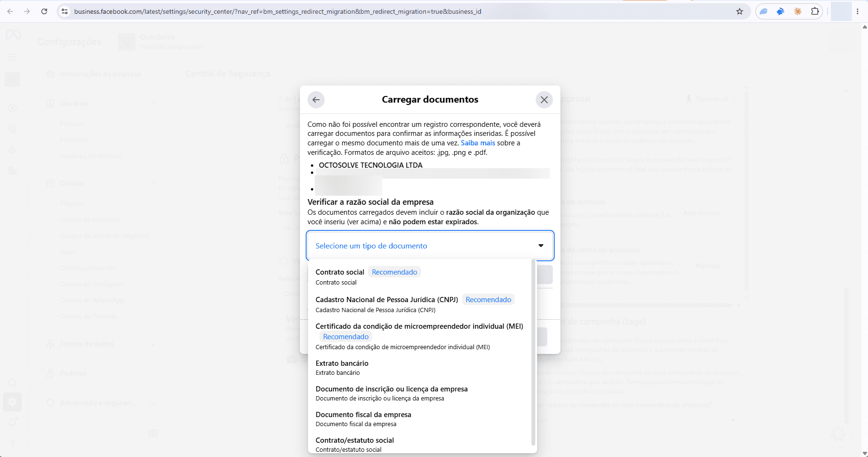Close the Carregar documentos dialog

pyautogui.click(x=544, y=100)
